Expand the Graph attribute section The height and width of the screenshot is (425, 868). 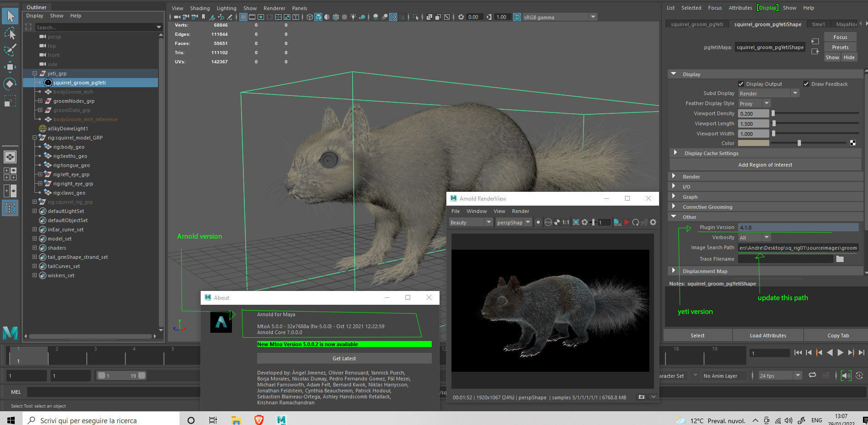[x=674, y=196]
